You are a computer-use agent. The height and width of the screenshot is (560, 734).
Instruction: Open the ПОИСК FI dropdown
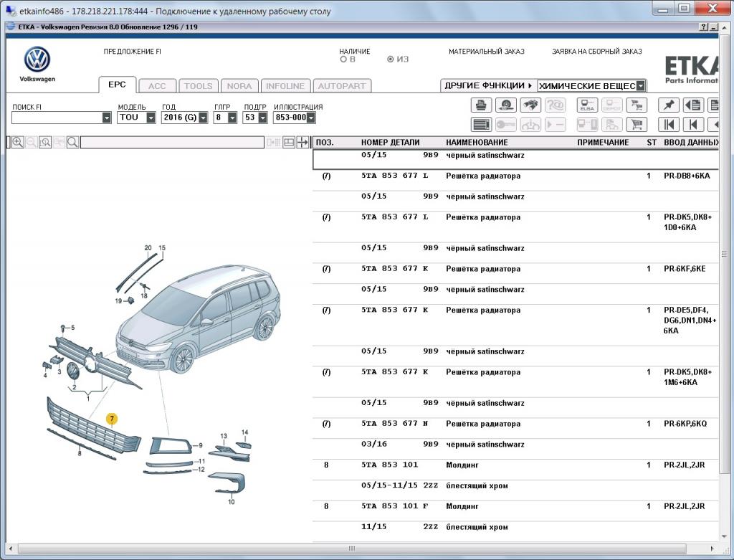(x=107, y=118)
